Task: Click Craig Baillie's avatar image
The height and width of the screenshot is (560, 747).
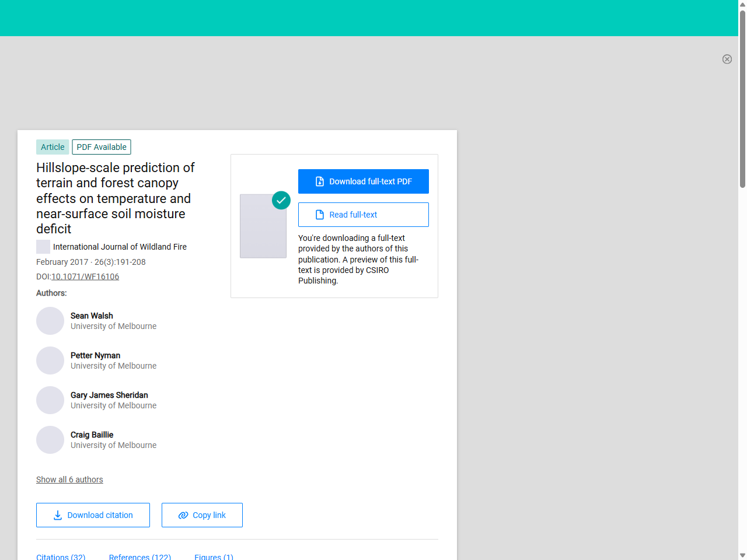Action: (x=50, y=440)
